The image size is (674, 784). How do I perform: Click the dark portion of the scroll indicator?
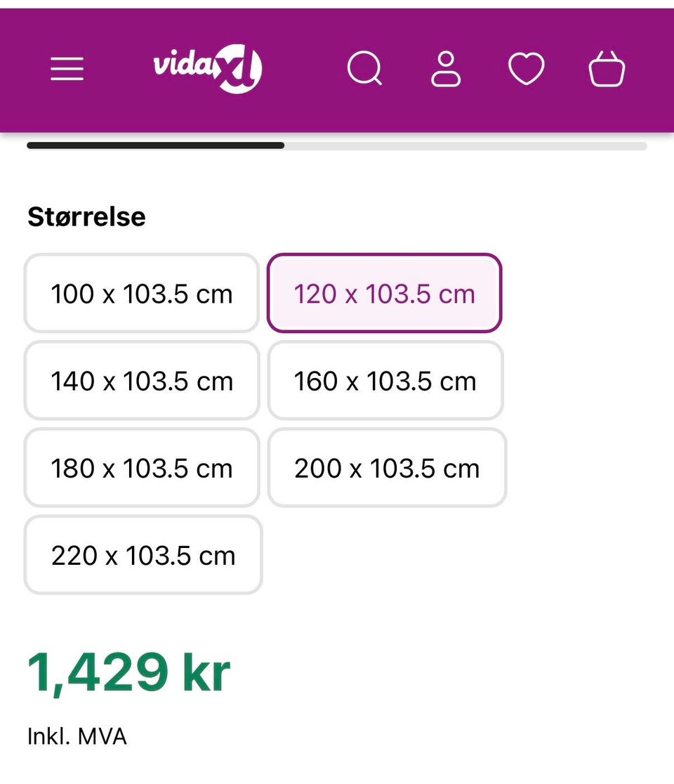[x=155, y=145]
